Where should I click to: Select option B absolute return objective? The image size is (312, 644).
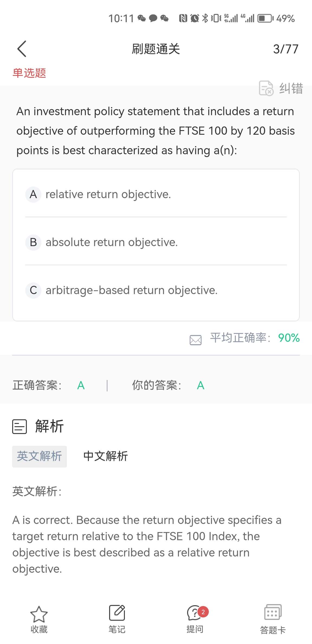coord(156,242)
